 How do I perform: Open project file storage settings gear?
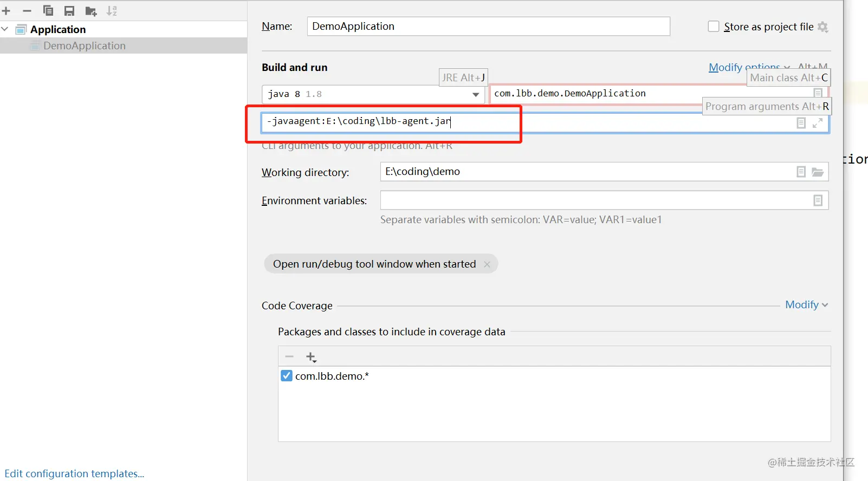pyautogui.click(x=823, y=27)
